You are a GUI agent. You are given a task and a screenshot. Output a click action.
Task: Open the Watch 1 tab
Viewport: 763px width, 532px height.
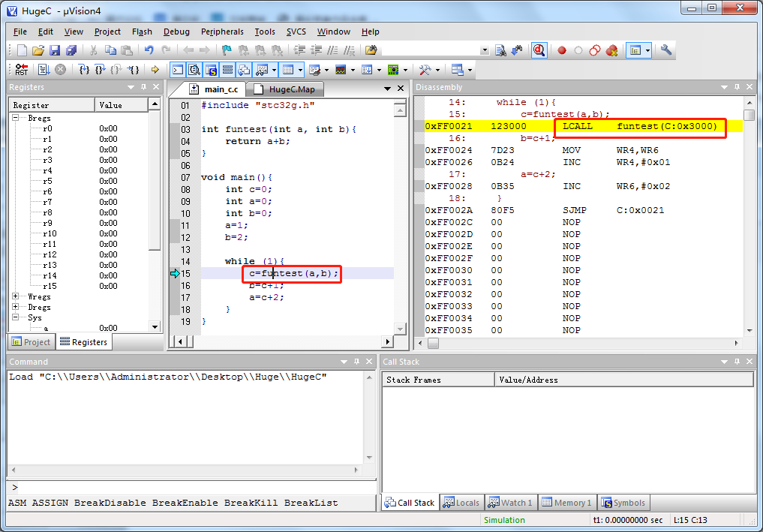coord(511,503)
